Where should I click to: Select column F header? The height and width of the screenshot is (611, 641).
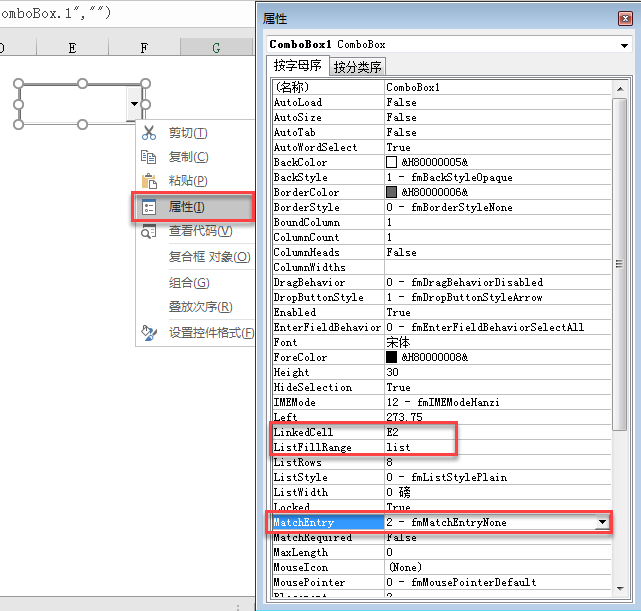144,48
